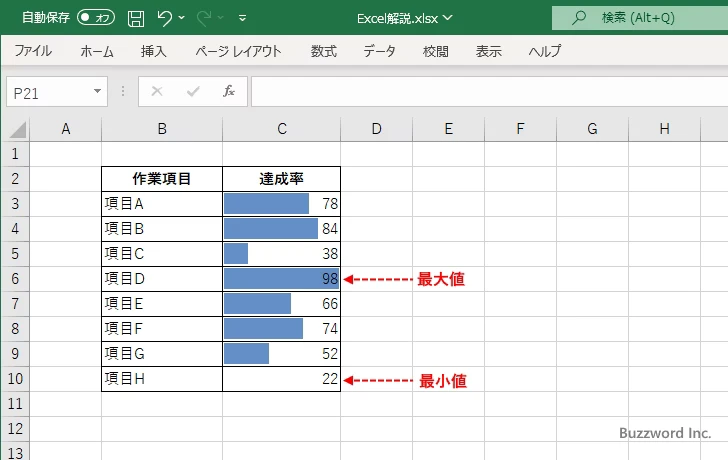Click inside the formula bar input

click(489, 91)
